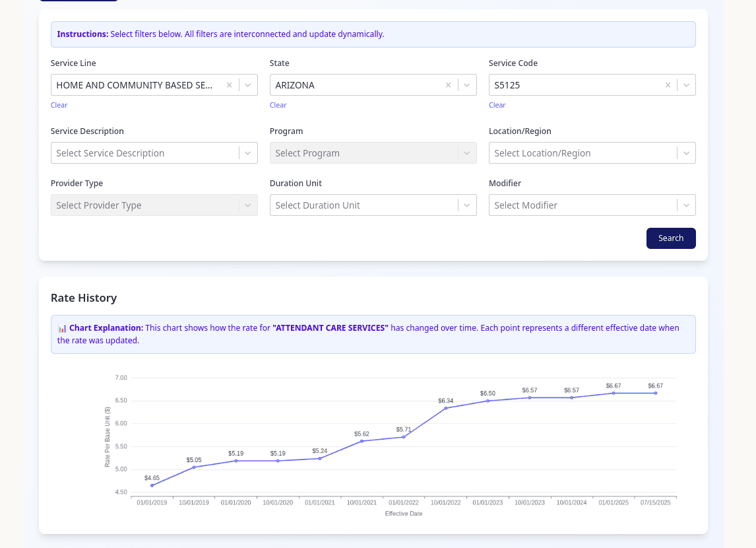Open the Service Code dropdown chevron
The width and height of the screenshot is (756, 548).
pyautogui.click(x=686, y=85)
